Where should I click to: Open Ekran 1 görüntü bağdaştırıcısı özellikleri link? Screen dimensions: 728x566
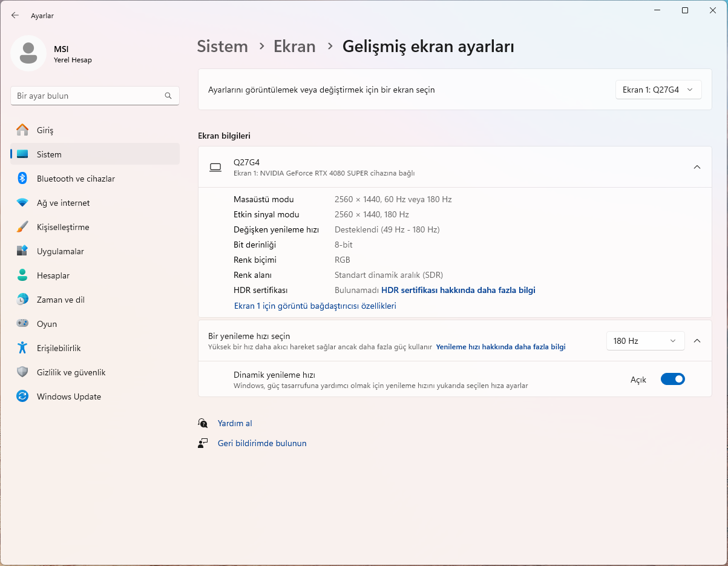tap(315, 306)
